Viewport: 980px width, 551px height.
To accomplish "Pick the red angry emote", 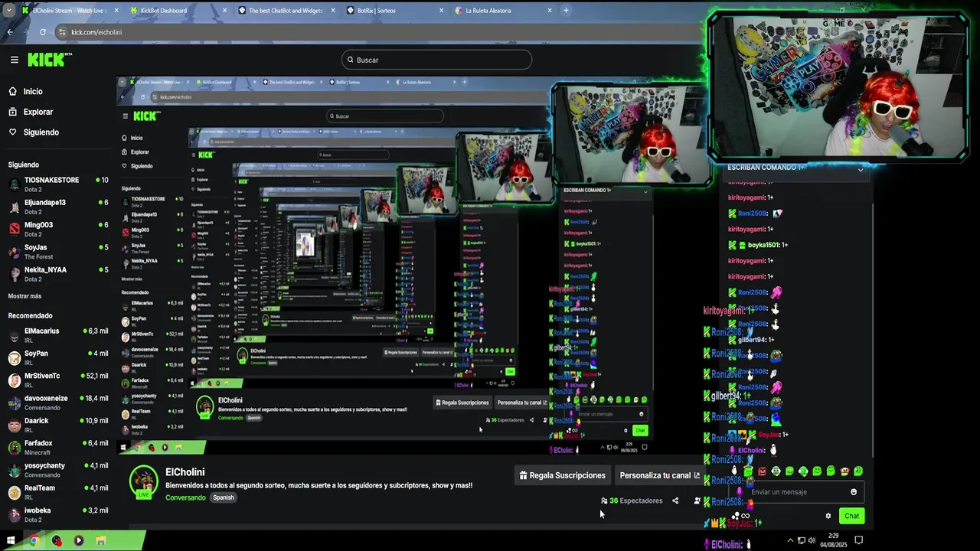I will (762, 471).
